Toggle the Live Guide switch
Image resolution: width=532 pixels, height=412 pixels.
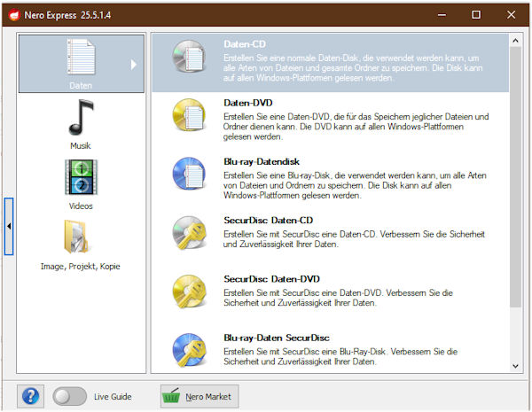(x=69, y=396)
